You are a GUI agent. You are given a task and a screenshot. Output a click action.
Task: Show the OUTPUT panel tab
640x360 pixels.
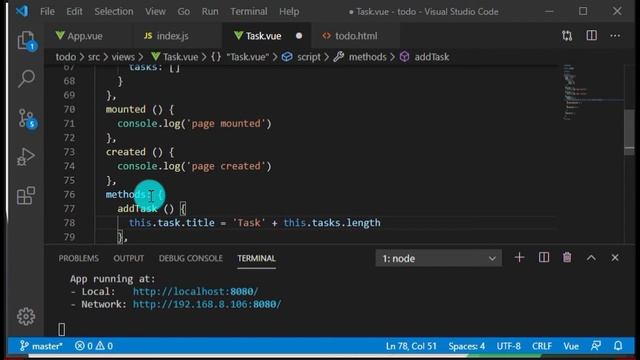tap(129, 258)
